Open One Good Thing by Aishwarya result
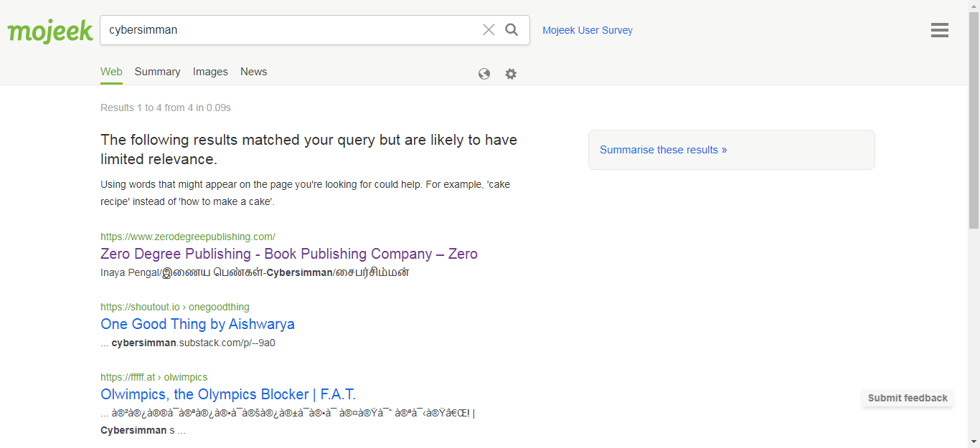This screenshot has height=448, width=980. 197,324
